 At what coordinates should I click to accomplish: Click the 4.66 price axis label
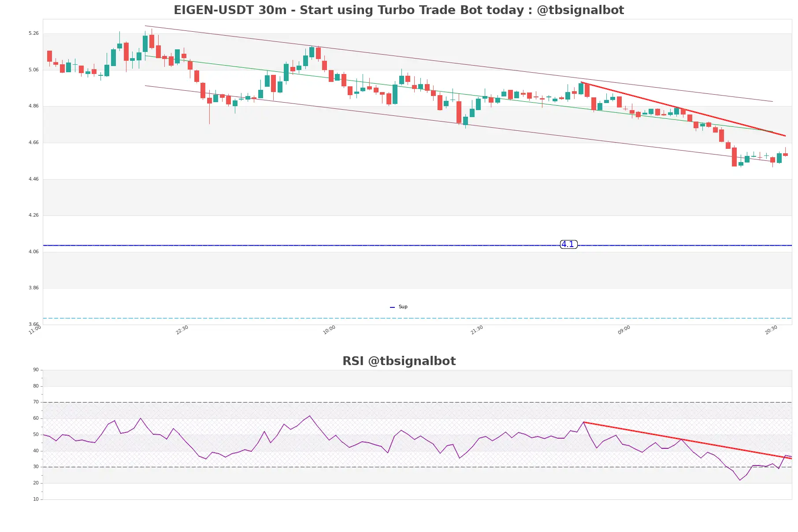(x=33, y=143)
